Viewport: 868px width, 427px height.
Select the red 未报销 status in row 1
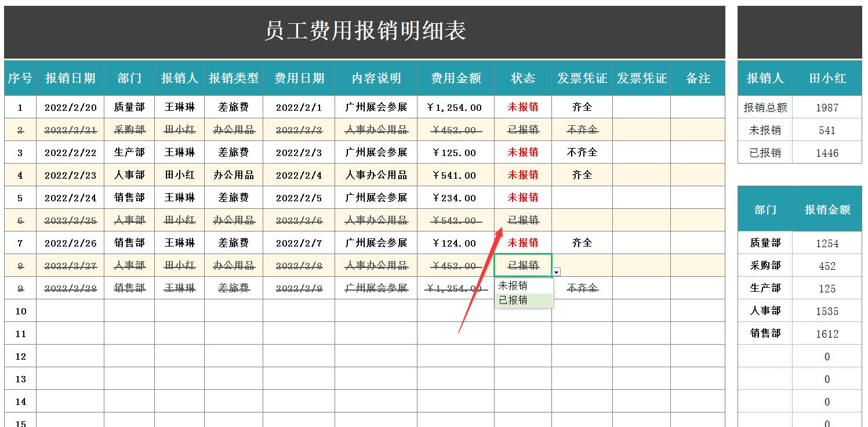[522, 107]
